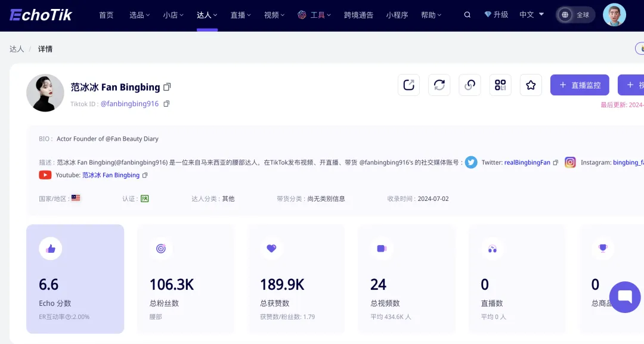The height and width of the screenshot is (344, 644).
Task: Click the thumbs-up icon on Echo 分数 card
Action: tap(51, 249)
